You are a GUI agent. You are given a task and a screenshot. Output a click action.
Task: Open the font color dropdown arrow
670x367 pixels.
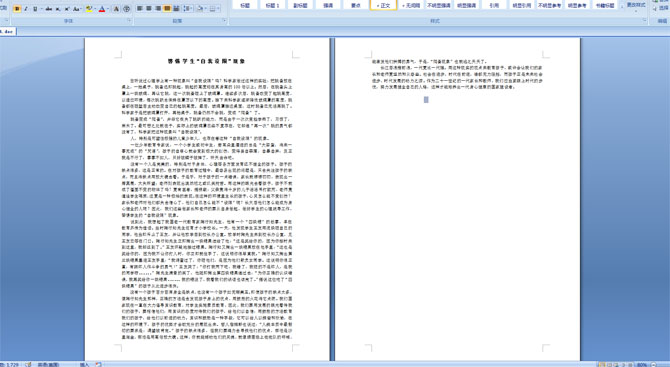[x=108, y=9]
